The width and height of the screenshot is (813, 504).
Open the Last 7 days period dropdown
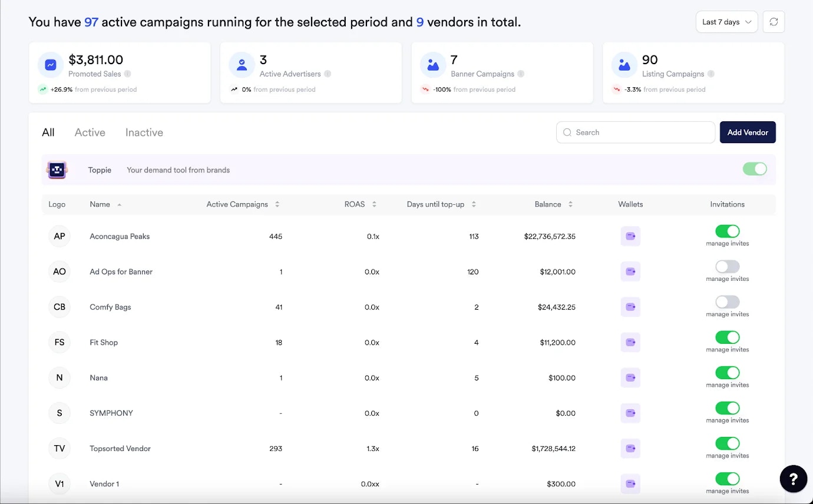pyautogui.click(x=726, y=21)
